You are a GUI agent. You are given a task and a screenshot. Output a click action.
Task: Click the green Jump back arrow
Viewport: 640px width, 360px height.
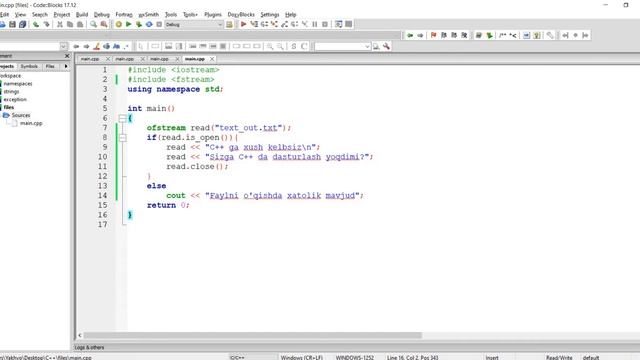410,36
